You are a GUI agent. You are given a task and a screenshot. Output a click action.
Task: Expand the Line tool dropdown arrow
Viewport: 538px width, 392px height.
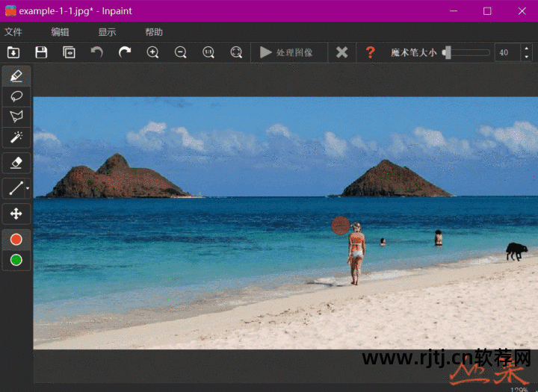[28, 188]
